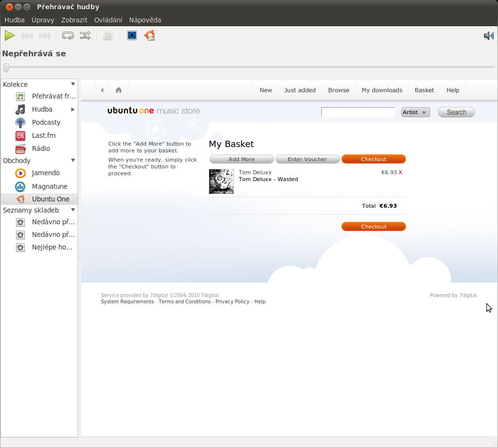Click the Ubuntu One toolbar icon
Image resolution: width=498 pixels, height=448 pixels.
[149, 35]
